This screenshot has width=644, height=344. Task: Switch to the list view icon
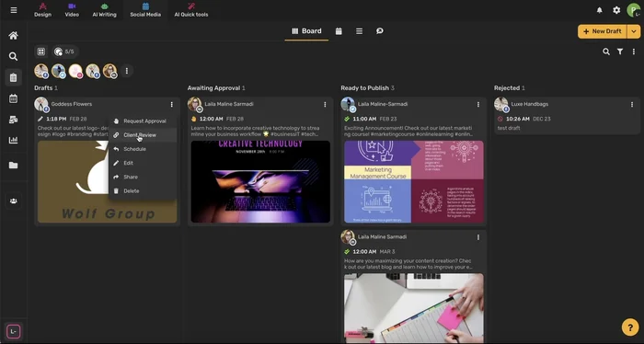coord(360,31)
